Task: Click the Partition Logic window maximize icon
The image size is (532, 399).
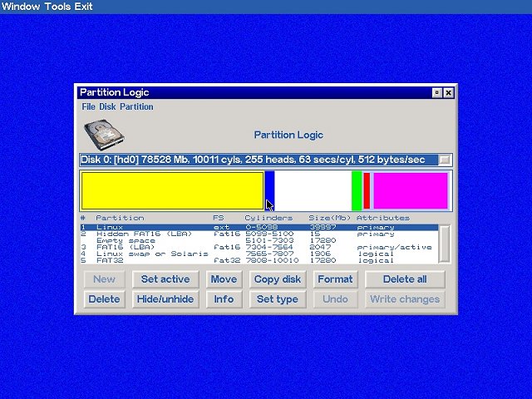Action: [x=437, y=92]
